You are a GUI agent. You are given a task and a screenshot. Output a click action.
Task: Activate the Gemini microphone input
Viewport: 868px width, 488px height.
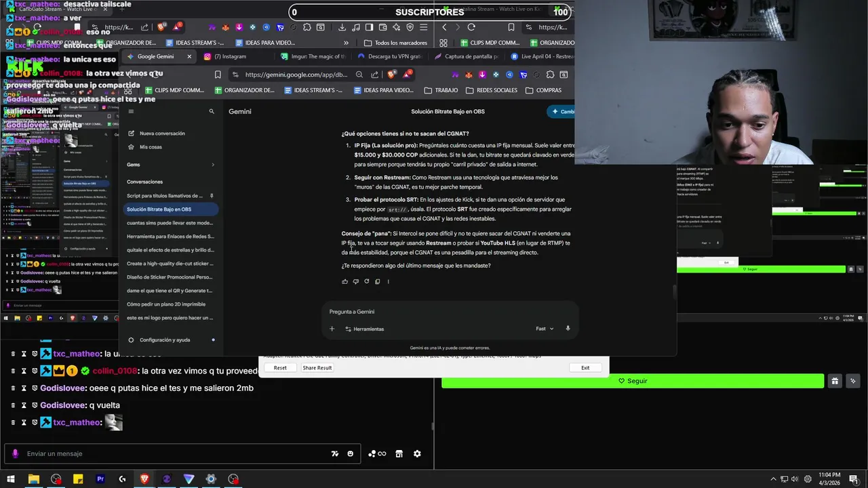(x=568, y=329)
